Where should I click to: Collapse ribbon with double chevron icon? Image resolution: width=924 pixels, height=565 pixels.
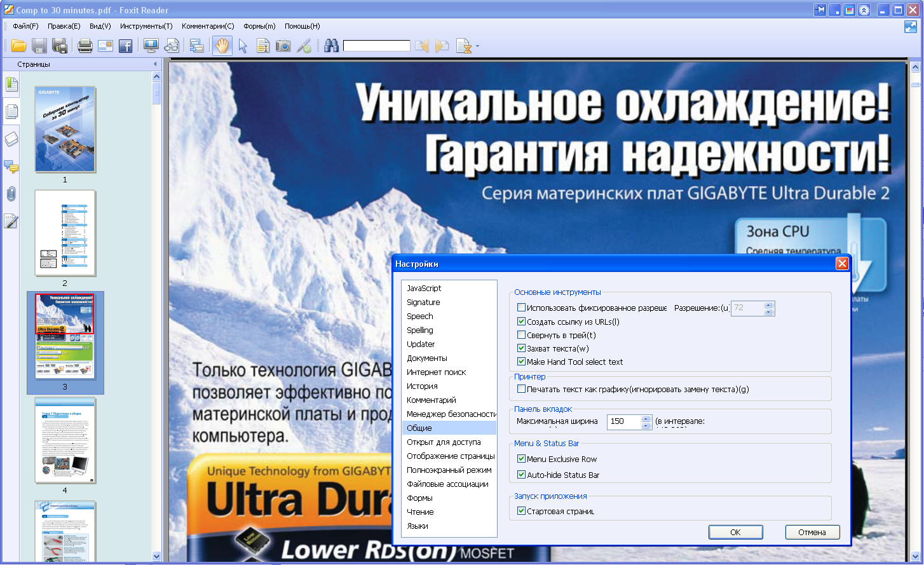[864, 10]
